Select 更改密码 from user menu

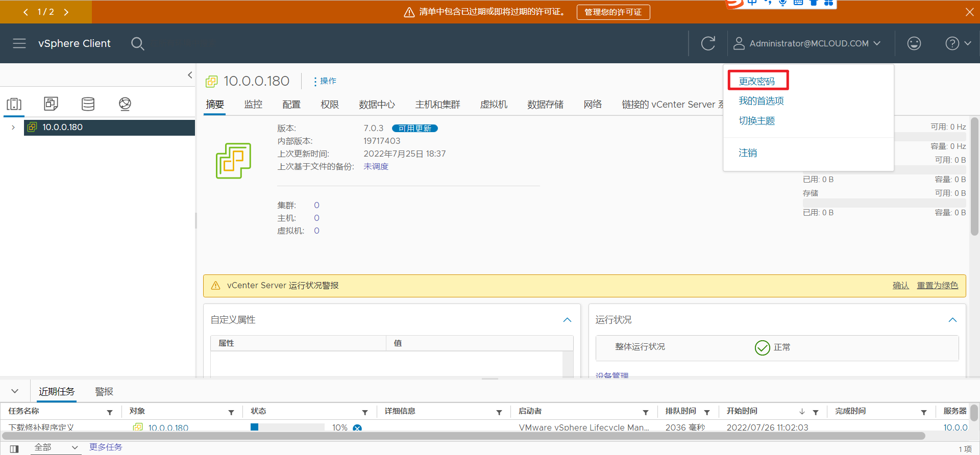pyautogui.click(x=757, y=81)
